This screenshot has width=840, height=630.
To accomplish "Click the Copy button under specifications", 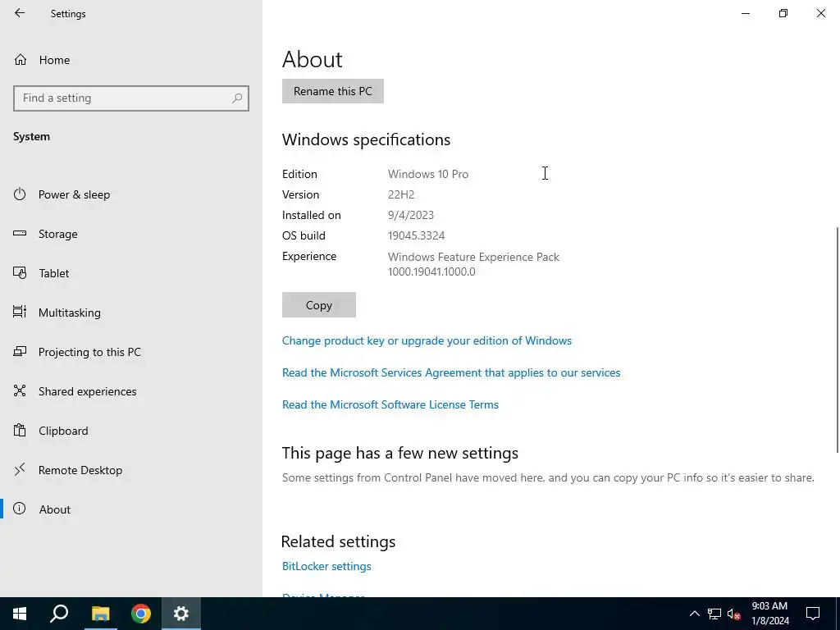I will 319,305.
